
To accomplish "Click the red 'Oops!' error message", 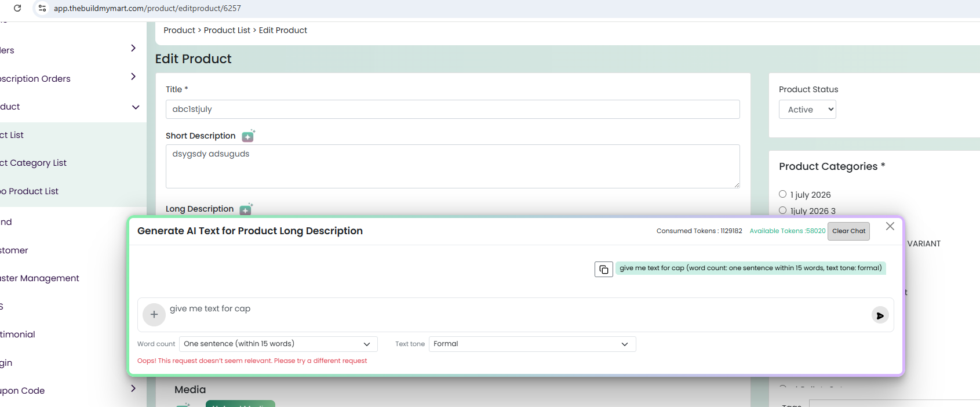I will (252, 361).
